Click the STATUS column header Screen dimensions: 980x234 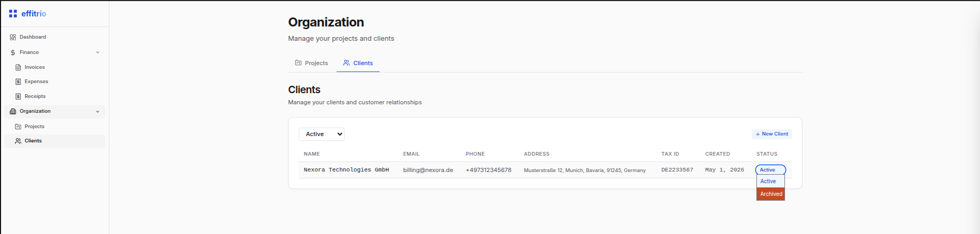767,154
